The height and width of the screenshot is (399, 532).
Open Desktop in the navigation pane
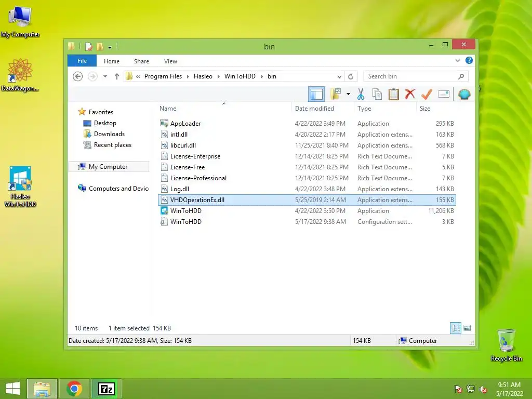pyautogui.click(x=100, y=123)
